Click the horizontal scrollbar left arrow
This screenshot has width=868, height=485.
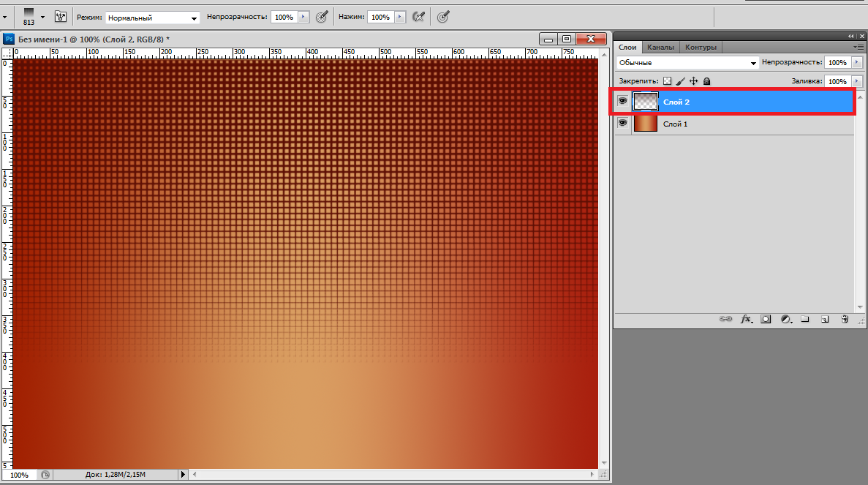click(x=195, y=475)
